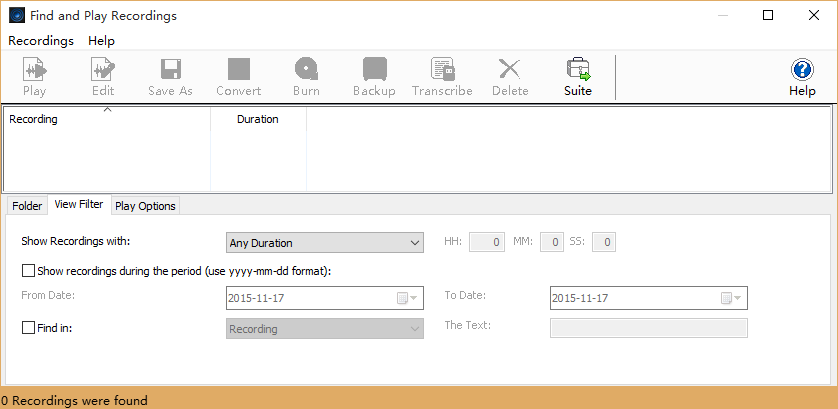Click the Convert toolbar icon
This screenshot has height=409, width=838.
(x=238, y=70)
